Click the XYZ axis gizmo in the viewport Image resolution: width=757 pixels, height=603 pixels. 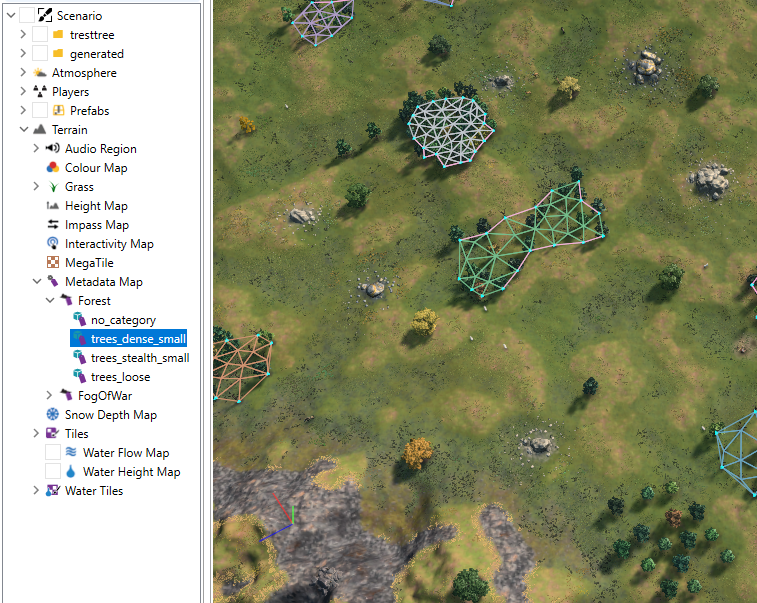(277, 517)
